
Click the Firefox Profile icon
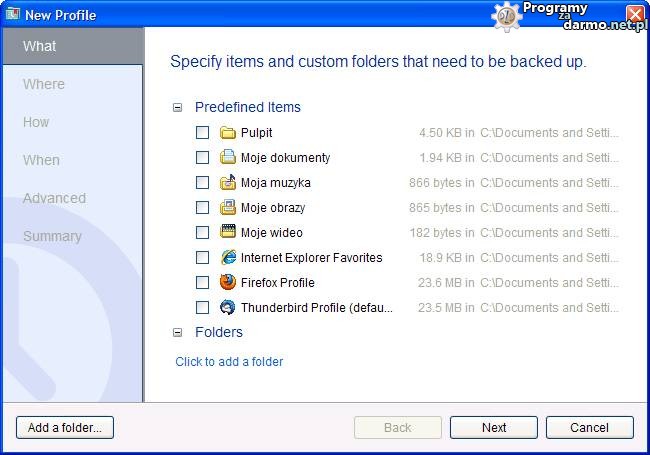pos(228,283)
